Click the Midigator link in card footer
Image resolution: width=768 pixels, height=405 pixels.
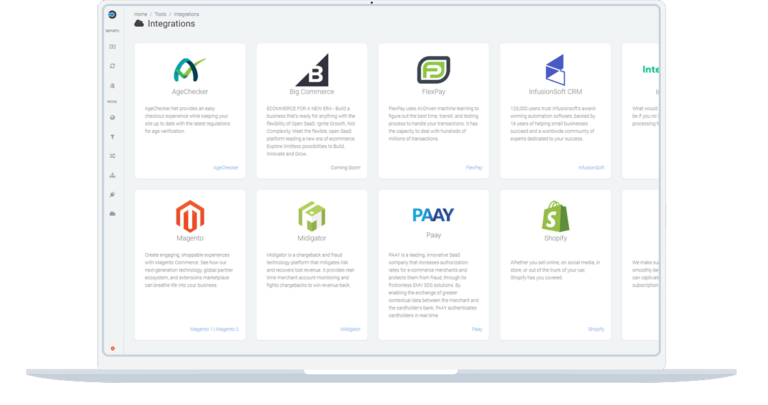click(350, 328)
